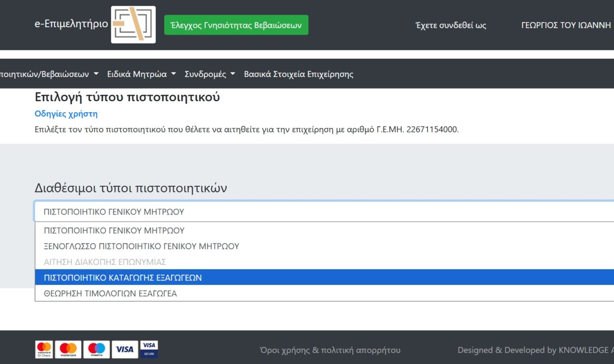Screen dimensions: 614x364
Task: Click the Visa Secure badge
Action: click(149, 349)
